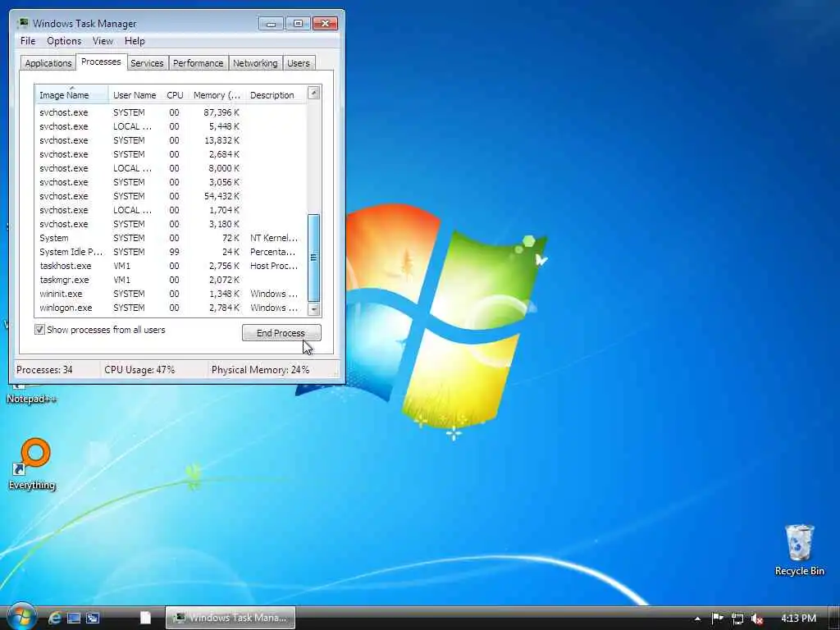
Task: Open the Windows Start menu orb
Action: click(21, 617)
